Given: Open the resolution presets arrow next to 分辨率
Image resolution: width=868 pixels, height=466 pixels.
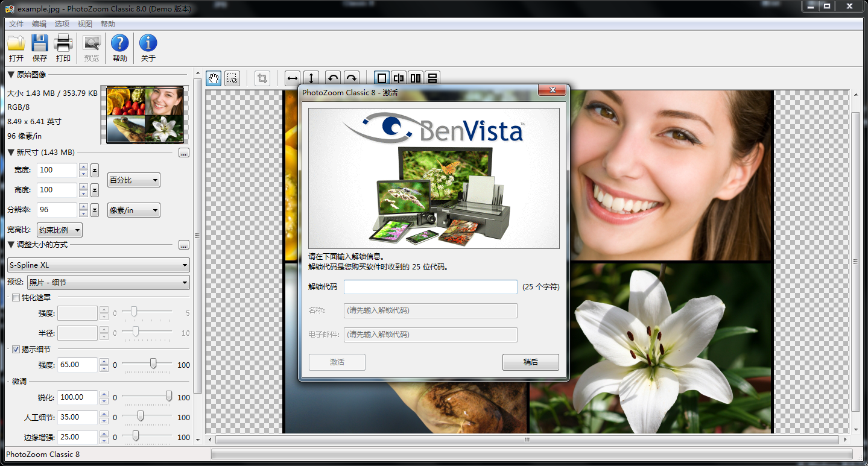Looking at the screenshot, I should click(x=95, y=210).
